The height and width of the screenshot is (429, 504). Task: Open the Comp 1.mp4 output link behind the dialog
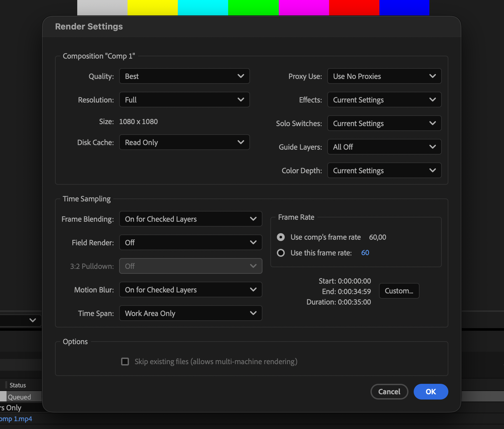click(16, 419)
